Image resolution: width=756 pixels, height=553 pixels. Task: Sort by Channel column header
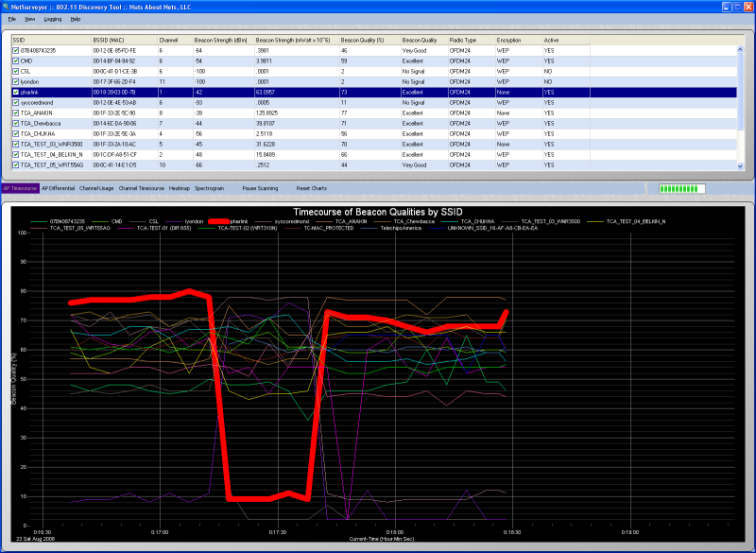[x=175, y=40]
